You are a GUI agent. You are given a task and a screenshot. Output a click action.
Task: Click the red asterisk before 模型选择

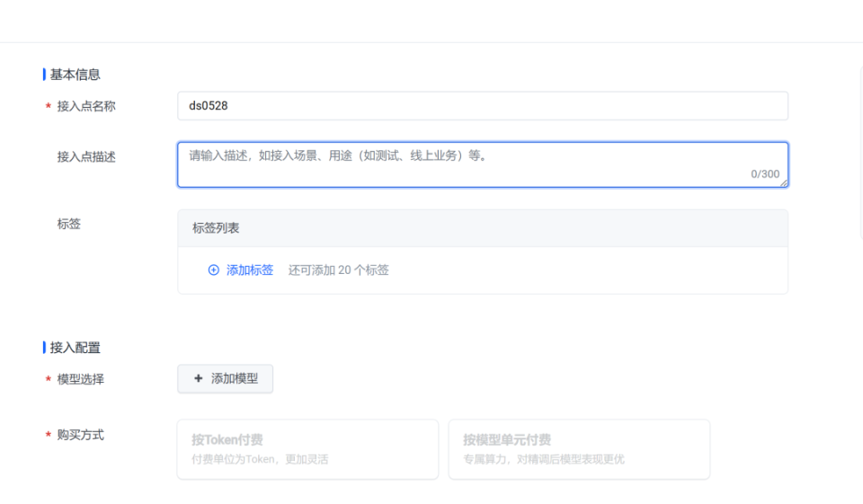(48, 380)
